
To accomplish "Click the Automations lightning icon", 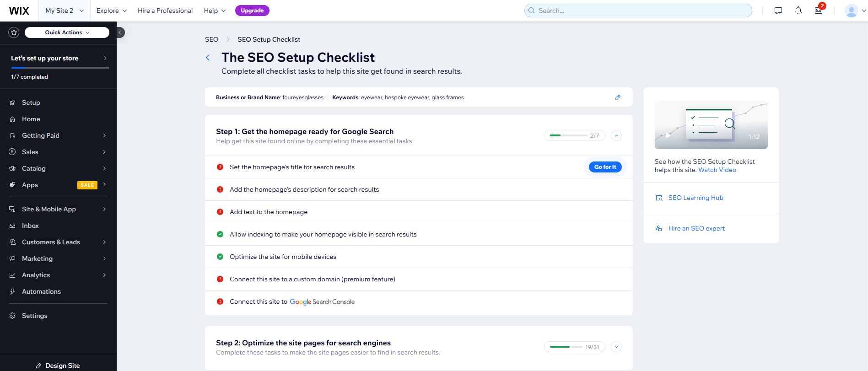I will coord(12,291).
